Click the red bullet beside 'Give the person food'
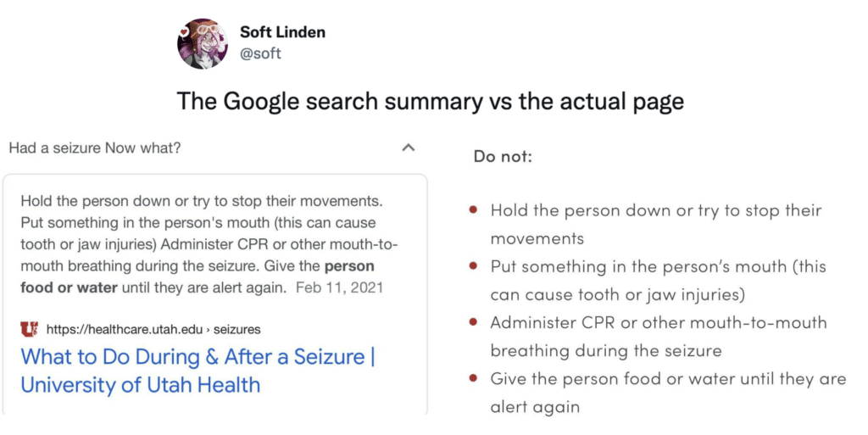This screenshot has width=868, height=435. (x=473, y=378)
